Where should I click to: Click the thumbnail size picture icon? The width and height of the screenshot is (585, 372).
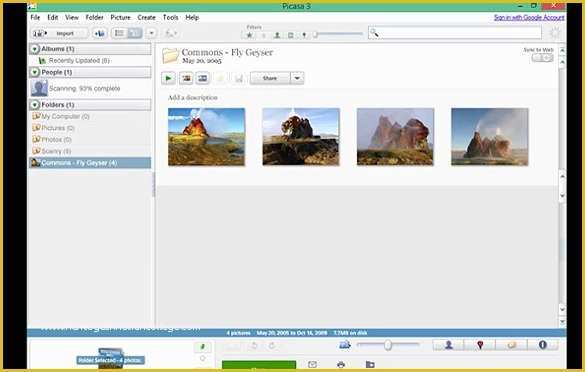(x=345, y=345)
